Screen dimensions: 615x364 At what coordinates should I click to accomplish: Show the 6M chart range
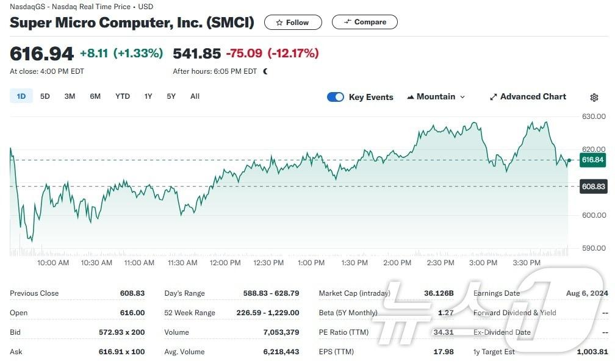coord(95,96)
